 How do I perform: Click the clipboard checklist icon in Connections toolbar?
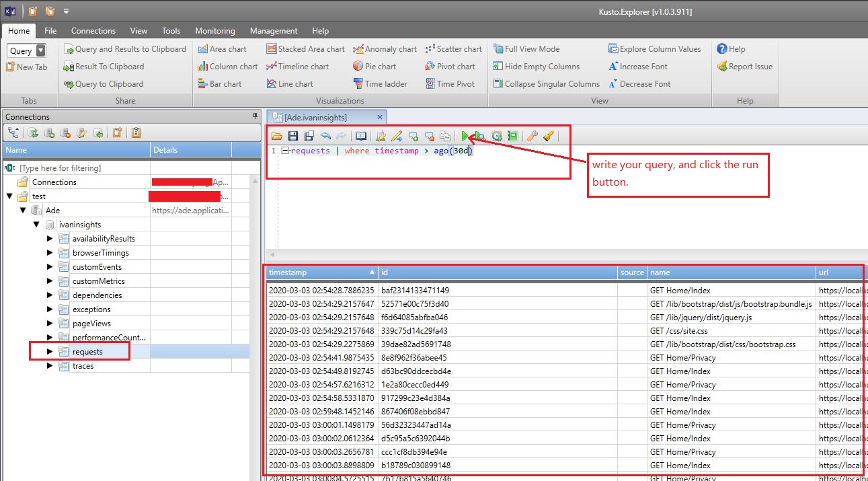click(136, 133)
